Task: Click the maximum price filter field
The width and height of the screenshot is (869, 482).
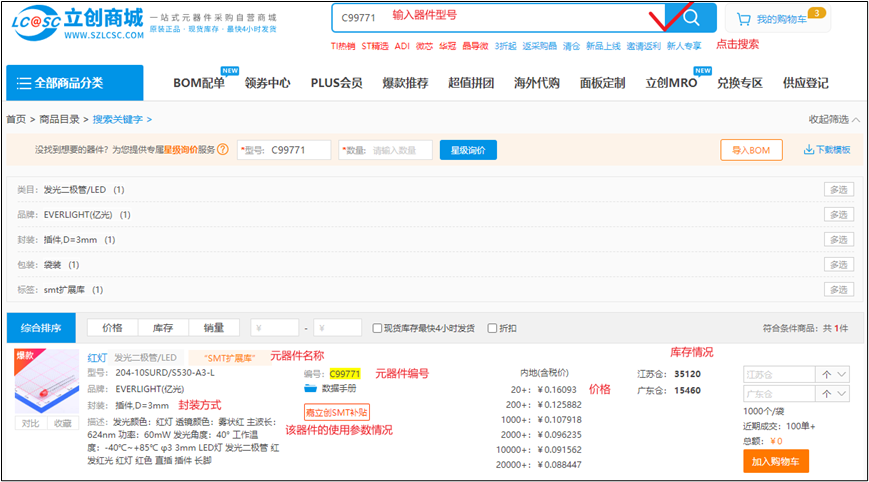Action: click(x=338, y=328)
